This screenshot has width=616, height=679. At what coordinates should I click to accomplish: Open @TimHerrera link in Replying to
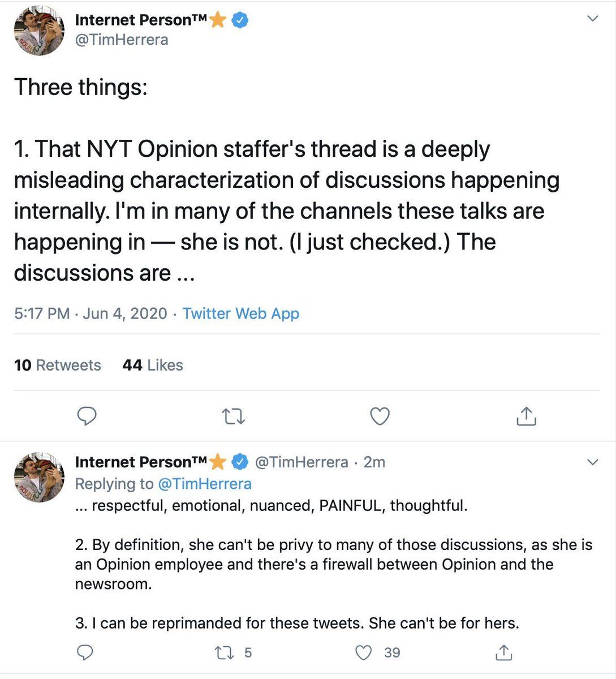204,484
